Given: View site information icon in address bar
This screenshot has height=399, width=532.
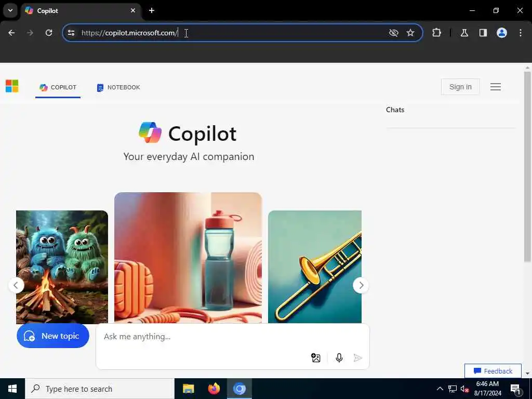Looking at the screenshot, I should click(x=71, y=33).
